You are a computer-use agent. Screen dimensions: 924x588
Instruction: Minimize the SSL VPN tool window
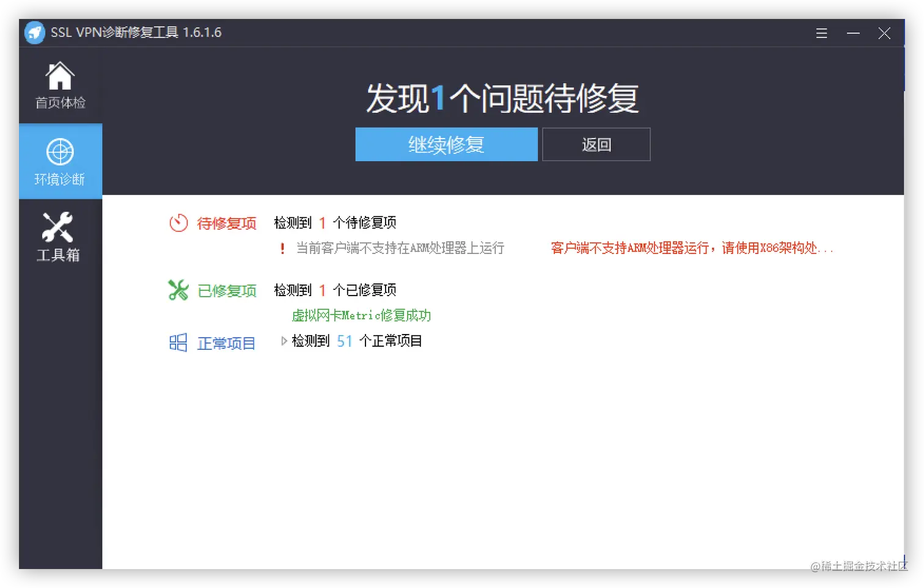(853, 33)
